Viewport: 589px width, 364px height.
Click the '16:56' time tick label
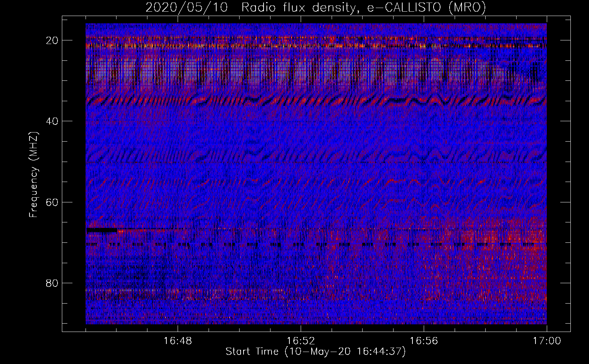[x=424, y=341]
